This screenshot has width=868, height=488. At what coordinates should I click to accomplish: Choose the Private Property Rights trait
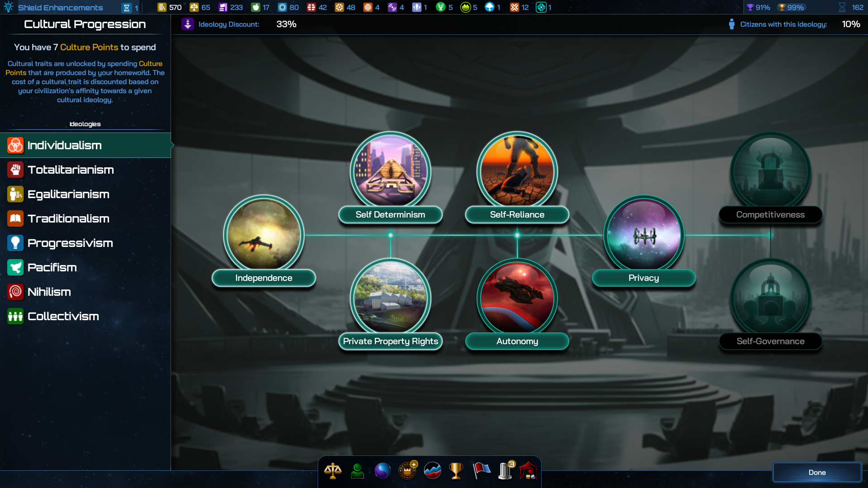pos(391,298)
